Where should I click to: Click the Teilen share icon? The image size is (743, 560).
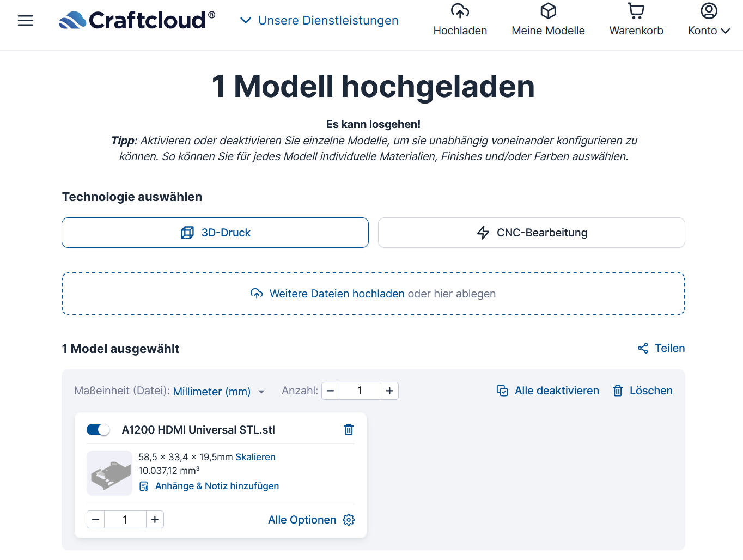point(643,349)
